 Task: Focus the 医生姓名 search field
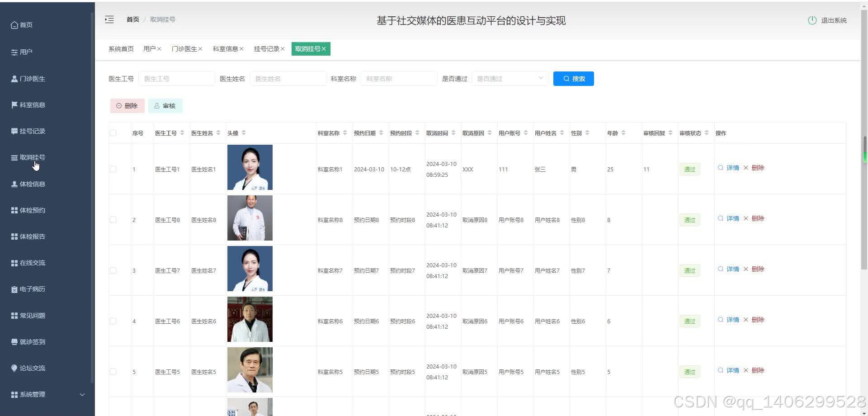[288, 79]
